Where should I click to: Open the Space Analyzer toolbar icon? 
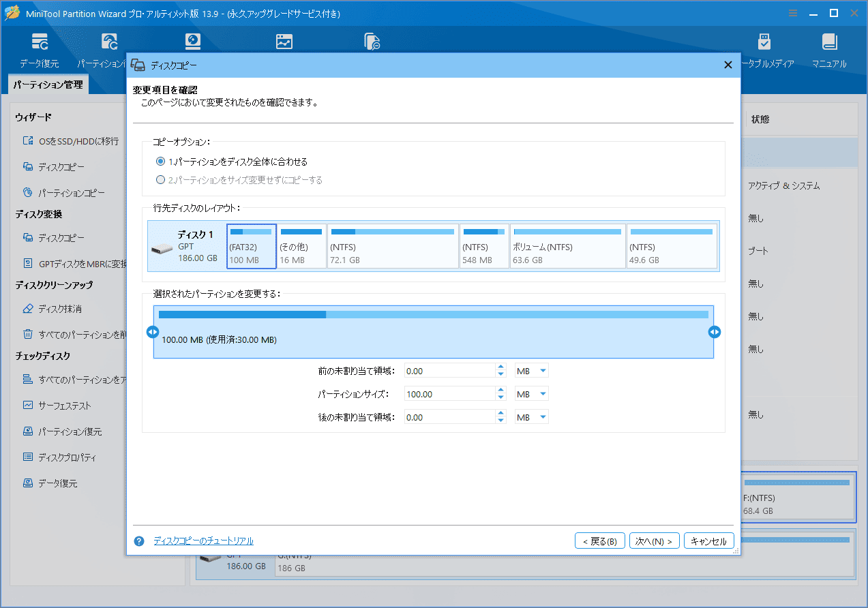tap(284, 42)
